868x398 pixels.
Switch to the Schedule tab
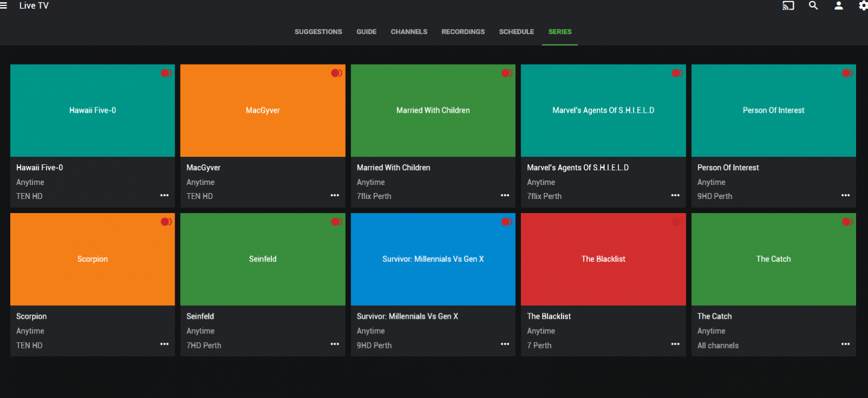516,32
